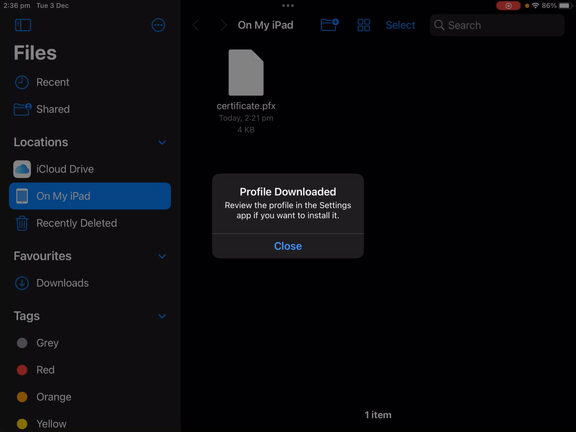576x432 pixels.
Task: Focus the Search field
Action: 497,25
